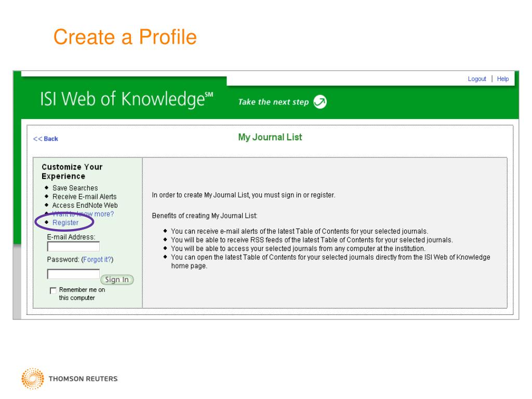532x399 pixels.
Task: Select the 'Customize Your Experience' heading
Action: (72, 171)
